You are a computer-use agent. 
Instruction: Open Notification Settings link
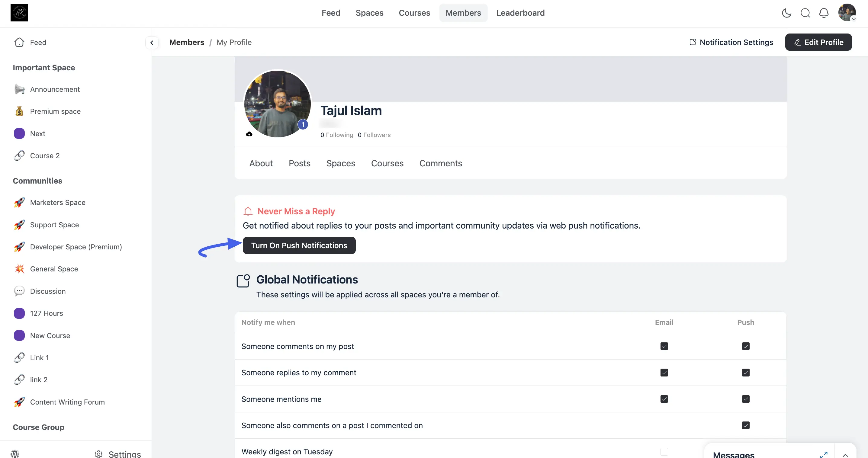coord(731,42)
